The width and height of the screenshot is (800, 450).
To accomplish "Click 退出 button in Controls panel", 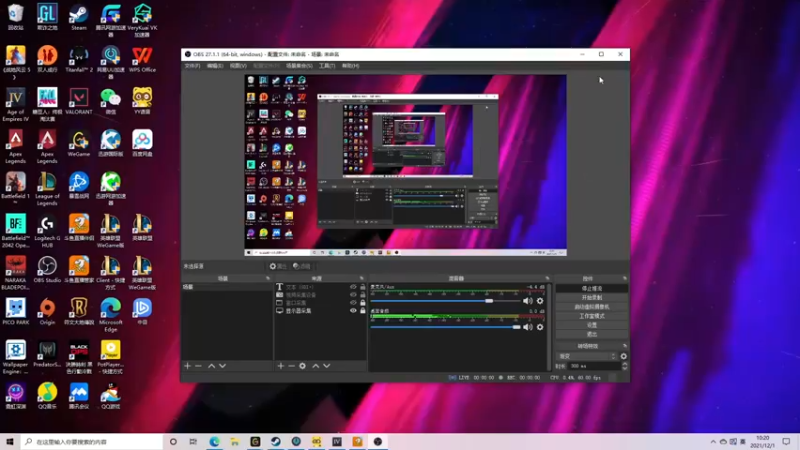I will point(592,334).
